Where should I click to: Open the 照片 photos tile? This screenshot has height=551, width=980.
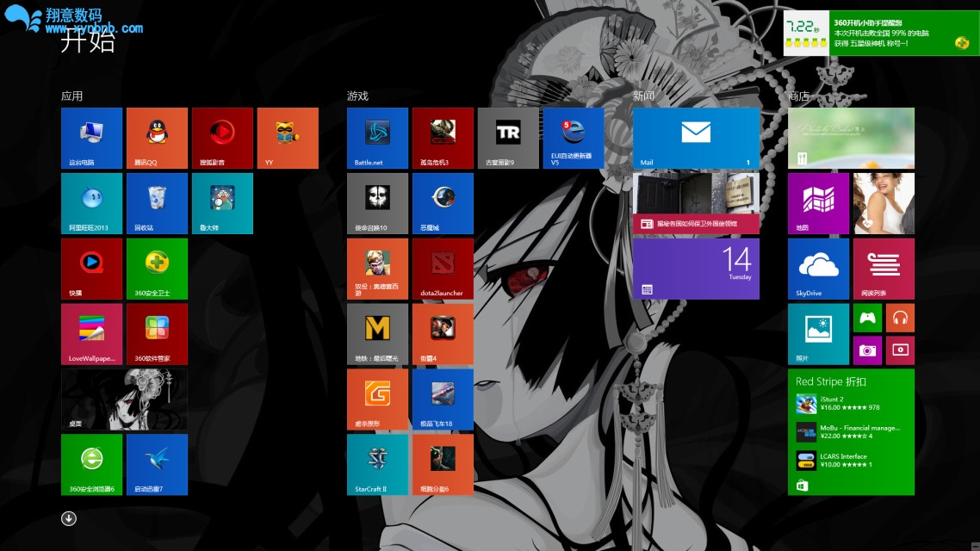[x=819, y=334]
